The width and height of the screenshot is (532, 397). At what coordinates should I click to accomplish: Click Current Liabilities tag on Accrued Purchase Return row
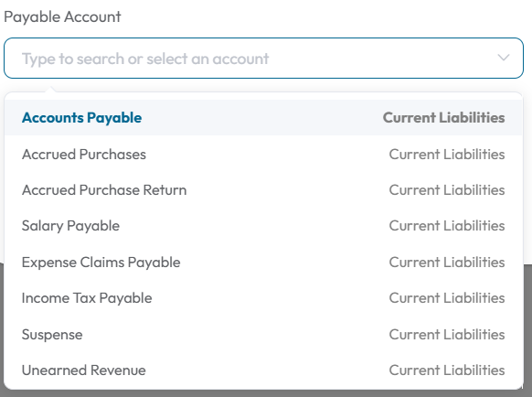coord(447,190)
